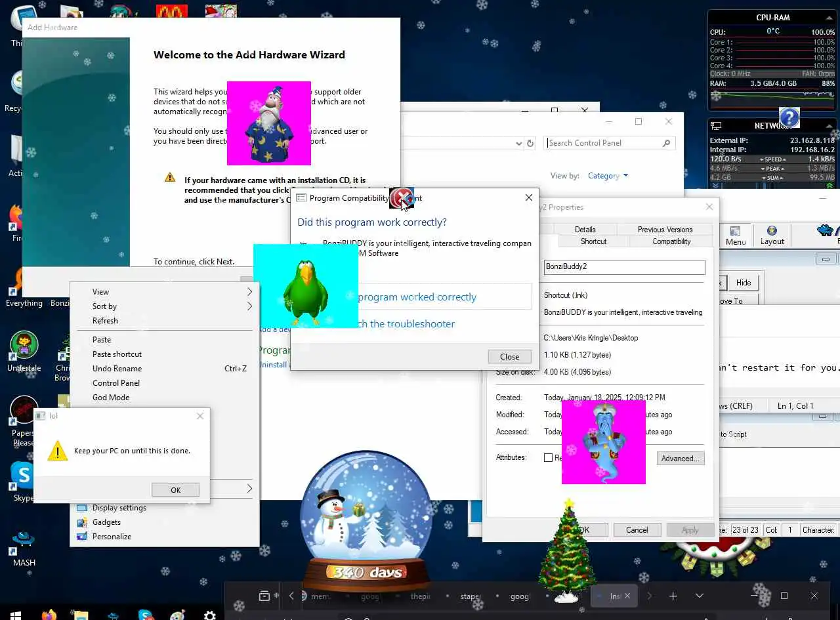This screenshot has width=840, height=620.
Task: Choose 'program worked correctly' option
Action: (x=417, y=297)
